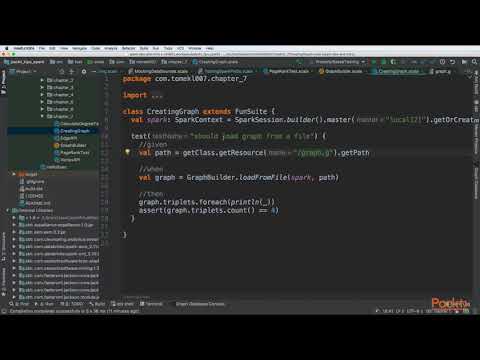Click the project root breadcrumb in navigation bar
Viewport: 480px width, 360px height.
(x=24, y=62)
